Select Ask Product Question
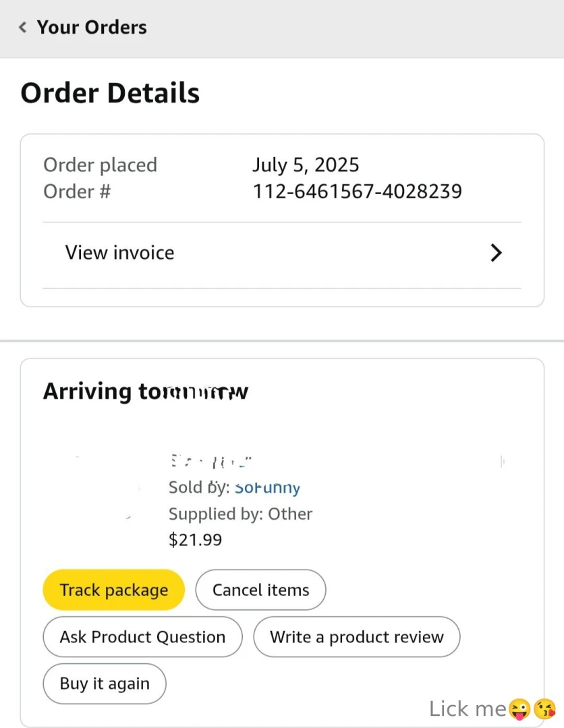The image size is (564, 728). point(142,636)
